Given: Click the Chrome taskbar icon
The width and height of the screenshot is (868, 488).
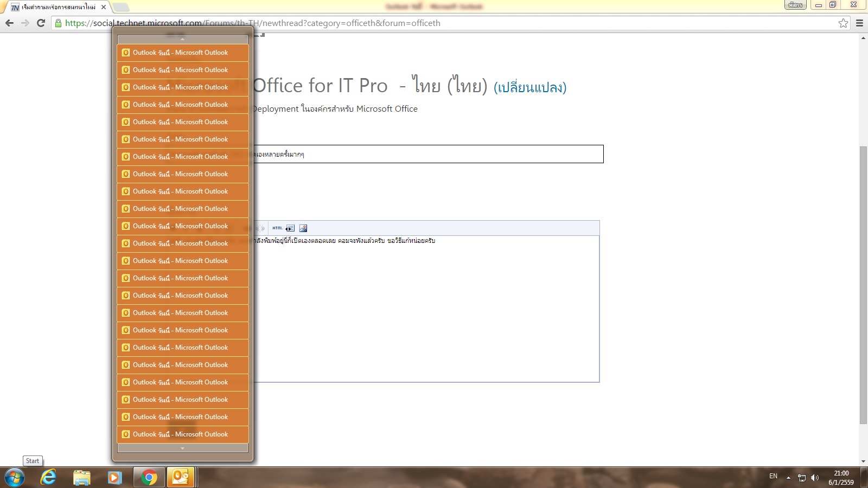Looking at the screenshot, I should [149, 478].
